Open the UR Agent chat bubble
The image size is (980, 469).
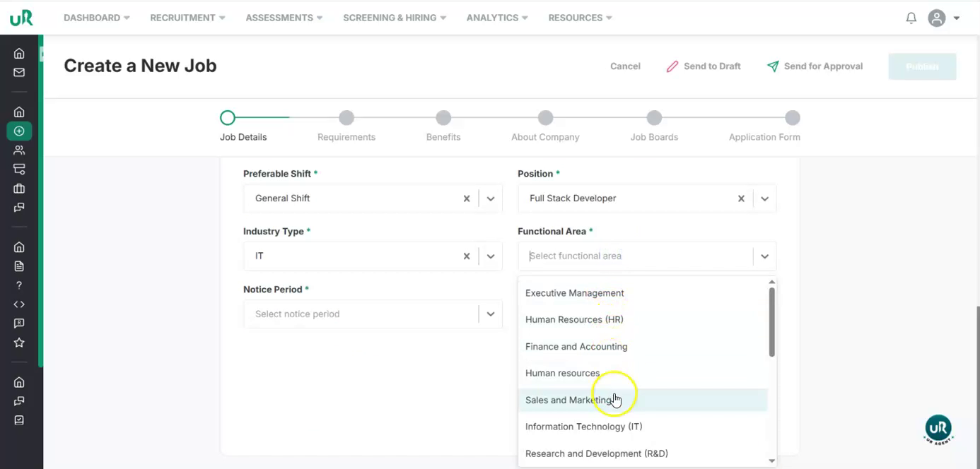[x=938, y=429]
